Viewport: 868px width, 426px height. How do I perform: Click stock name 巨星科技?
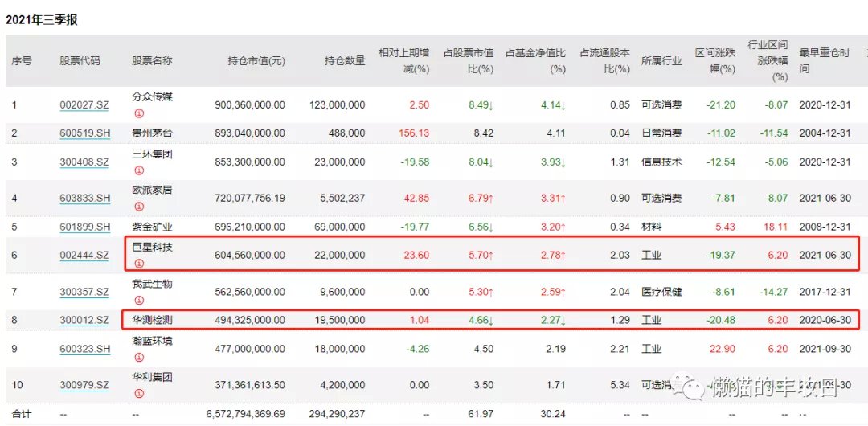point(152,247)
